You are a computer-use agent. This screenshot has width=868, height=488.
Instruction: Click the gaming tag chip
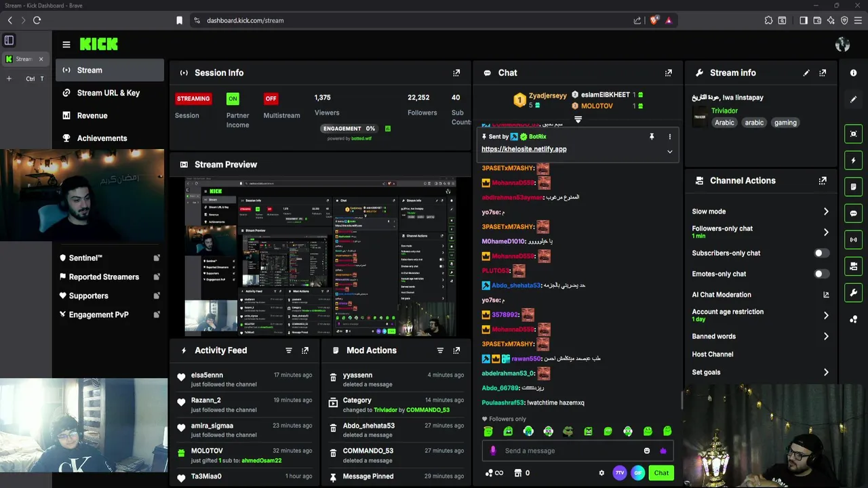[785, 123]
